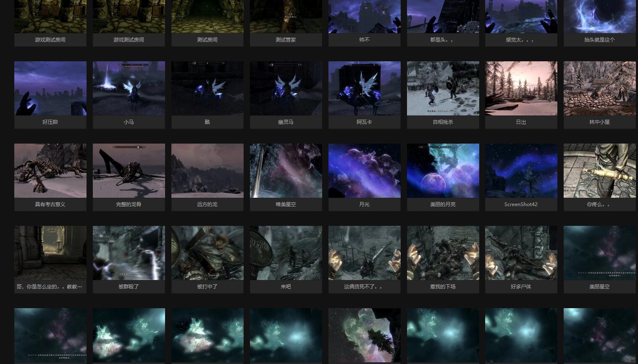Open the 美丽的月亮 moon thumbnail
This screenshot has height=364, width=638.
coord(443,170)
